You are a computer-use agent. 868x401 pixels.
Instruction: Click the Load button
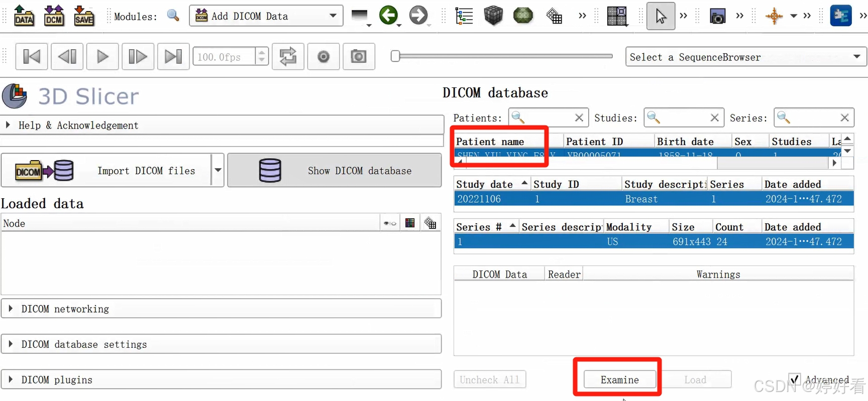click(695, 379)
